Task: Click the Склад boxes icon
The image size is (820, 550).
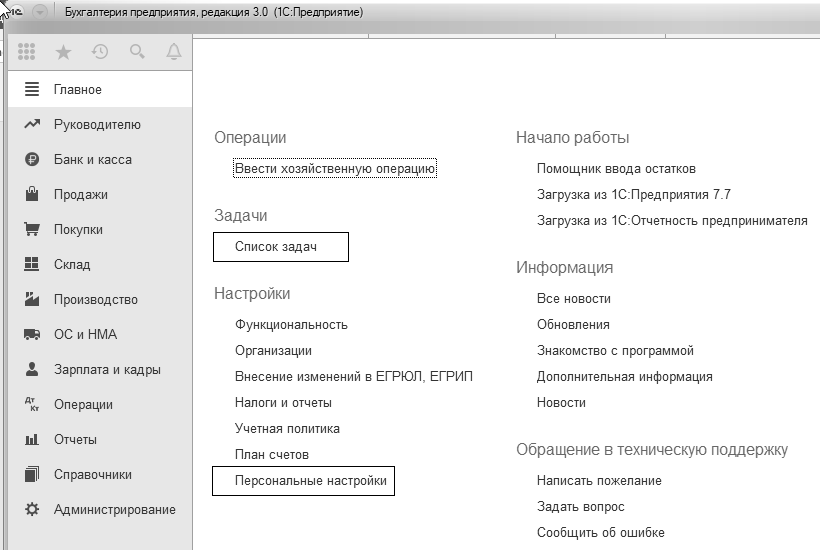Action: click(x=32, y=264)
